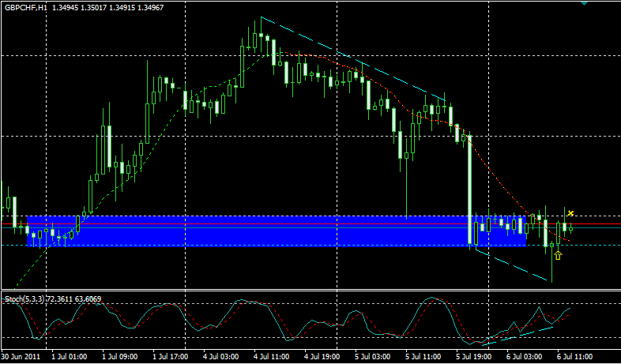Click the 4 Jul 19:00 time label
Image resolution: width=621 pixels, height=364 pixels.
click(x=322, y=356)
